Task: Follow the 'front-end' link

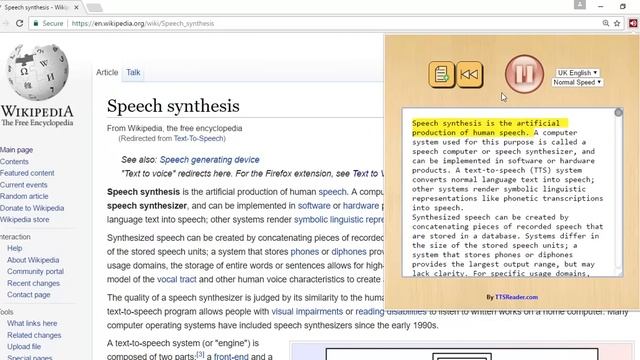Action: 231,356
